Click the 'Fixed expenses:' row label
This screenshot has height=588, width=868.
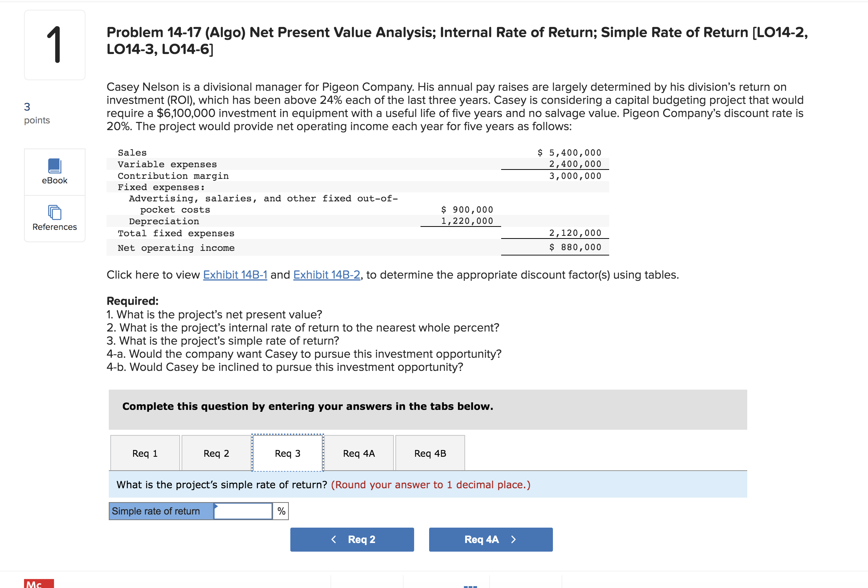click(x=161, y=187)
